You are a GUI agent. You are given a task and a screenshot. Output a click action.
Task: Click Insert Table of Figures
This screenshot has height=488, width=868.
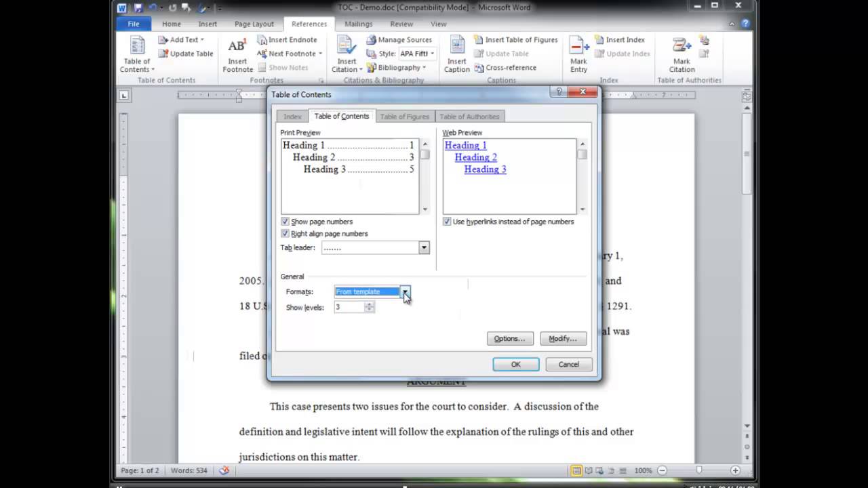[x=515, y=40]
